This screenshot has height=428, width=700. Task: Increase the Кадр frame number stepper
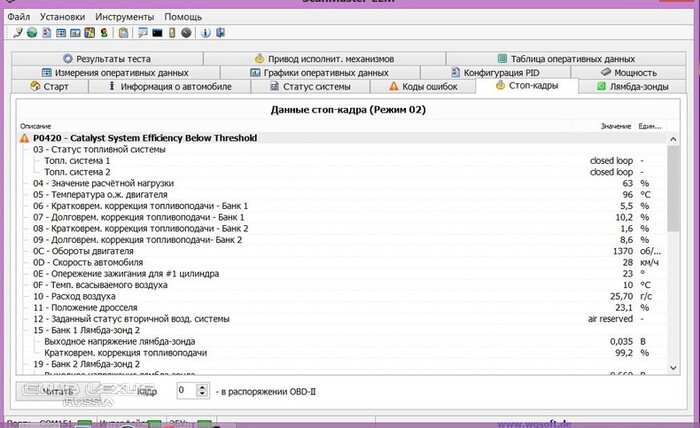(203, 386)
